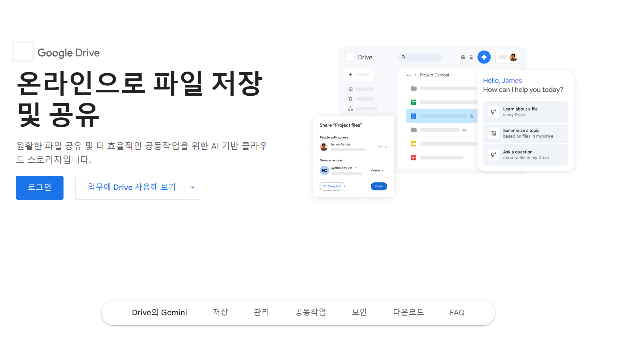
Task: Click the first gray folder icon in the file list
Action: point(414,88)
